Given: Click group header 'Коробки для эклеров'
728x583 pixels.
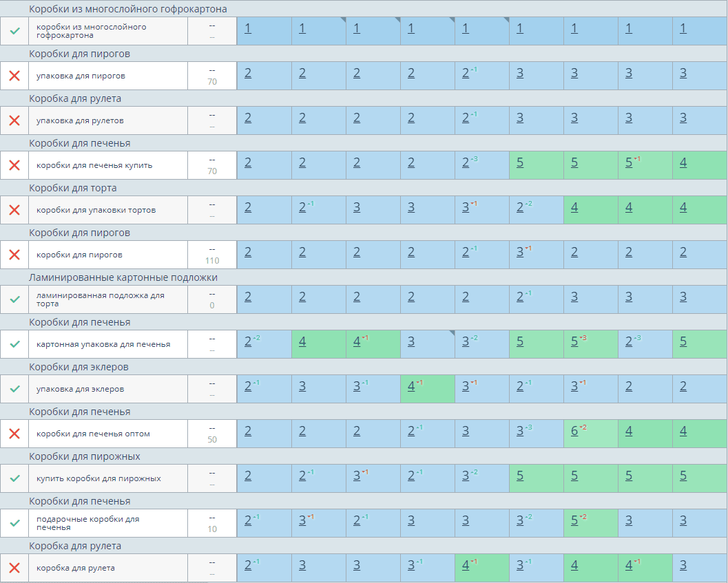Looking at the screenshot, I should (79, 367).
